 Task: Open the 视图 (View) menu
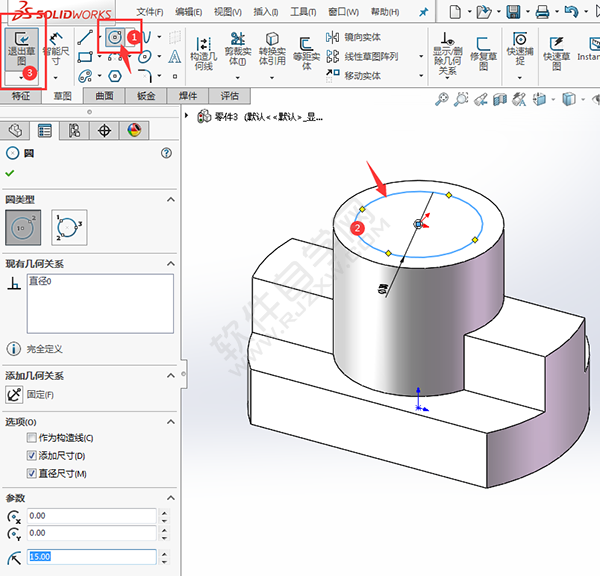(x=228, y=12)
